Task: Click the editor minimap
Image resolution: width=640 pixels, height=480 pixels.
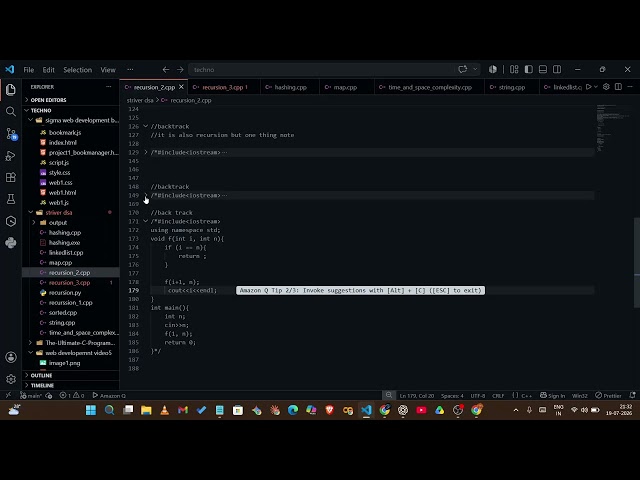Action: pyautogui.click(x=614, y=129)
